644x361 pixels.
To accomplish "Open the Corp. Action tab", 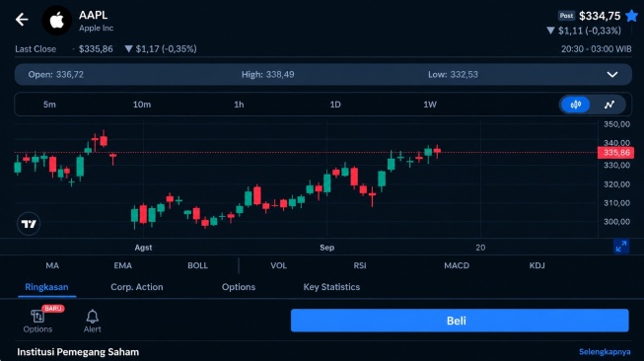I will (x=137, y=287).
